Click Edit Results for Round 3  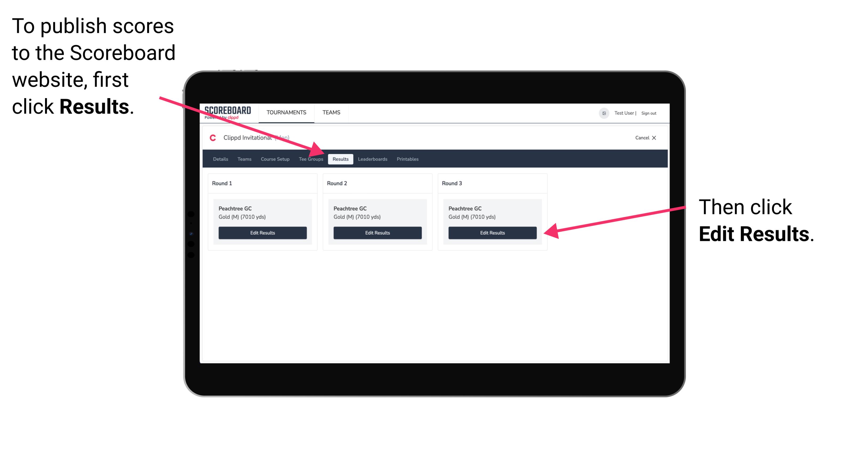492,232
